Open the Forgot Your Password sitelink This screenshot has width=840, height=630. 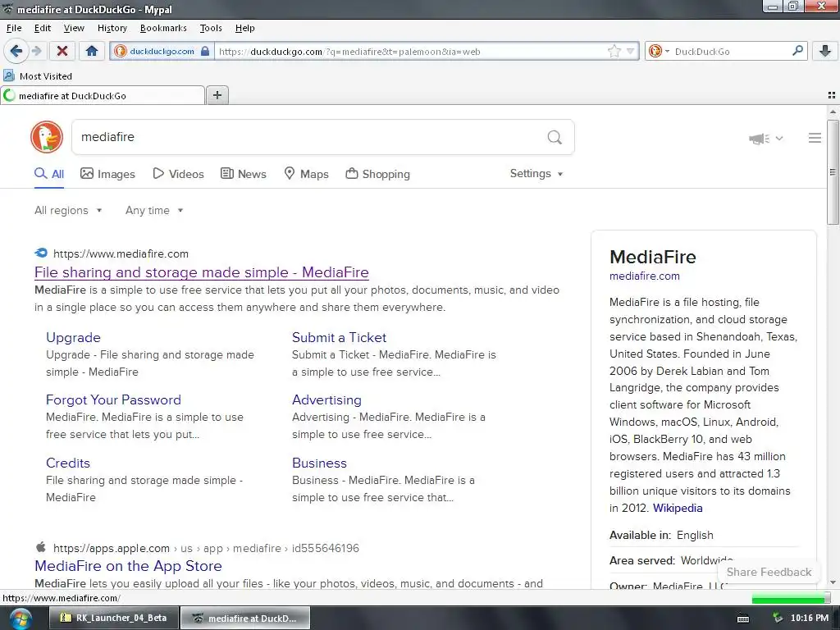point(113,399)
